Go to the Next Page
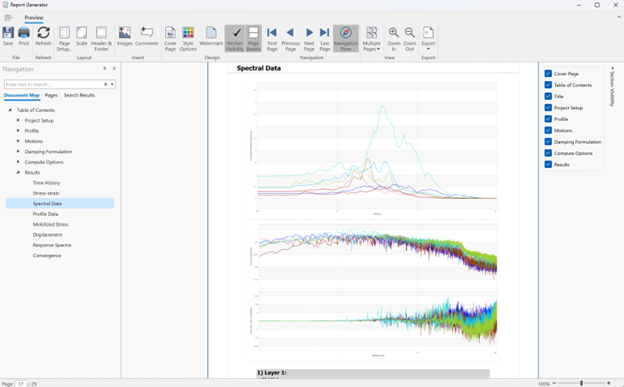 [309, 39]
